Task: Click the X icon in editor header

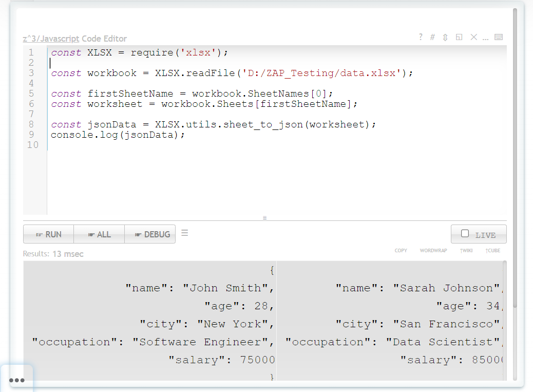Action: (473, 37)
